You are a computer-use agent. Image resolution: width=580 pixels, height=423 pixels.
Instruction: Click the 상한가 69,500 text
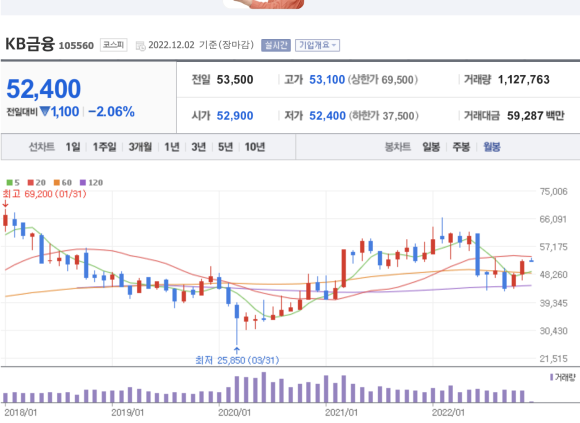(x=383, y=79)
